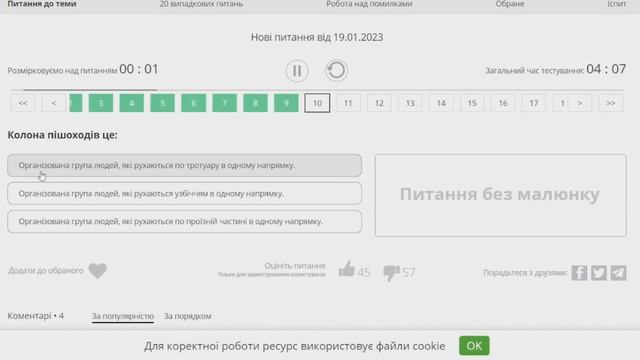Open answered question 9

tap(286, 103)
